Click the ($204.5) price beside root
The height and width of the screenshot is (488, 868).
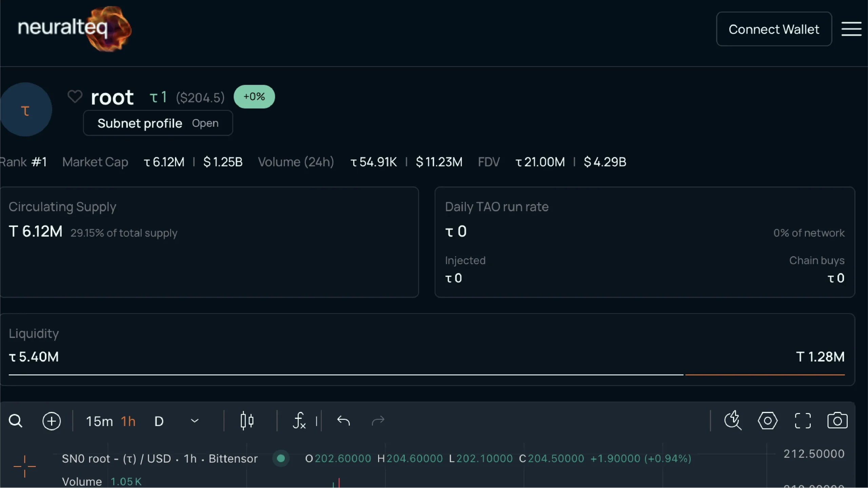pyautogui.click(x=200, y=98)
